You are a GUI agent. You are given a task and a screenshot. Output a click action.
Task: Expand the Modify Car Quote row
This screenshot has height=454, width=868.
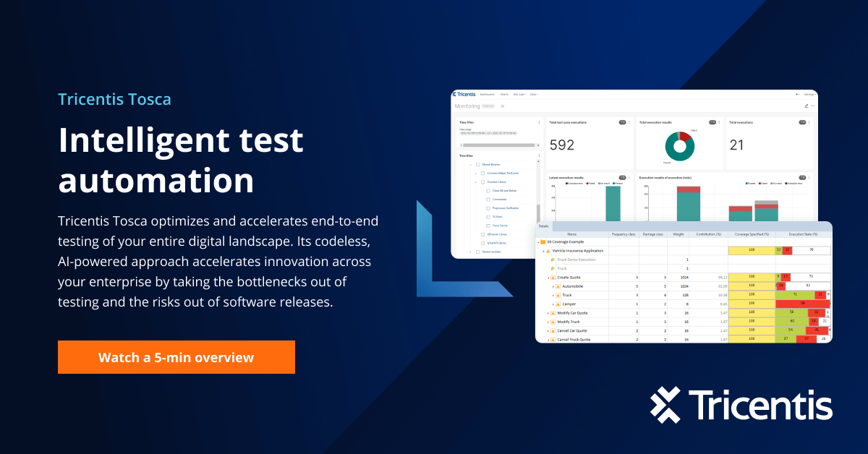coord(547,313)
